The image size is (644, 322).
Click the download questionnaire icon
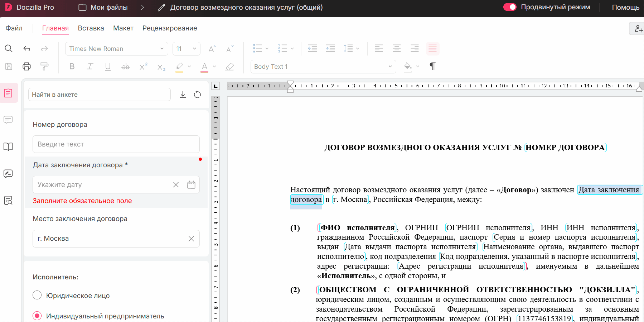[183, 95]
